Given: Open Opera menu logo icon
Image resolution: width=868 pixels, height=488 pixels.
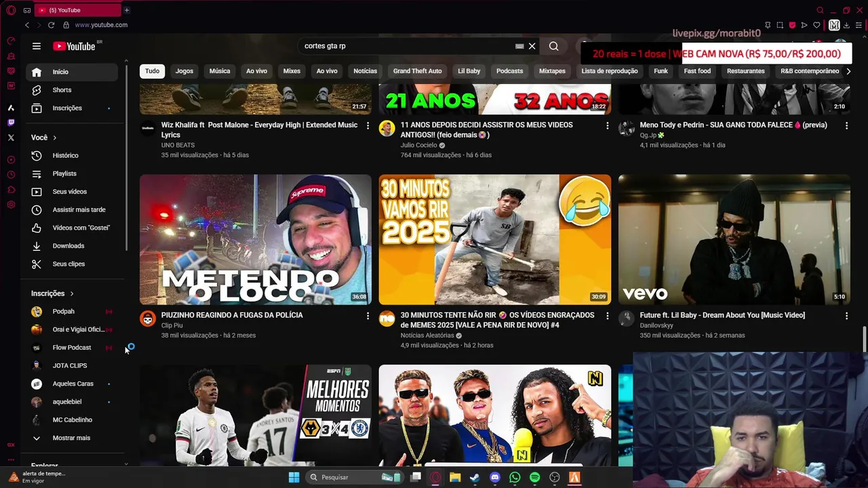Looking at the screenshot, I should point(11,10).
